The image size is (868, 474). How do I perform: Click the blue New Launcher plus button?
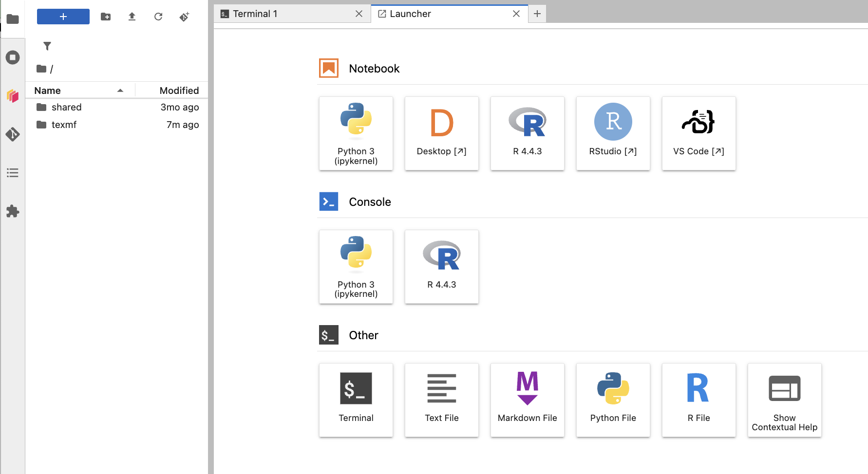(63, 17)
